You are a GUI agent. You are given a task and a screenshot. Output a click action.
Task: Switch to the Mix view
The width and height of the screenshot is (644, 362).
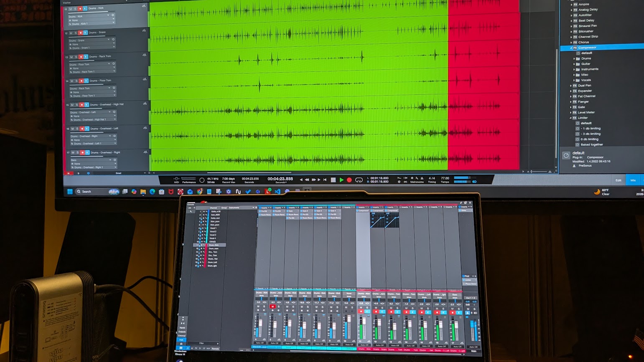633,180
